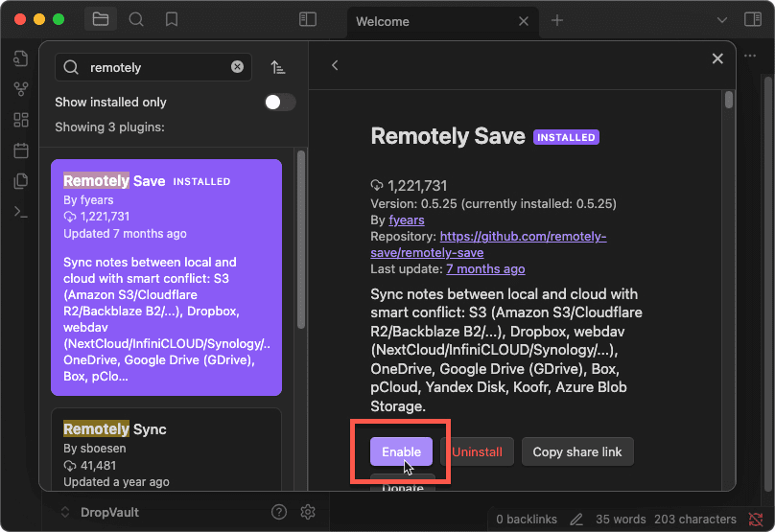Open the bookmarks panel icon
Screen dimensions: 775x532
pos(172,19)
